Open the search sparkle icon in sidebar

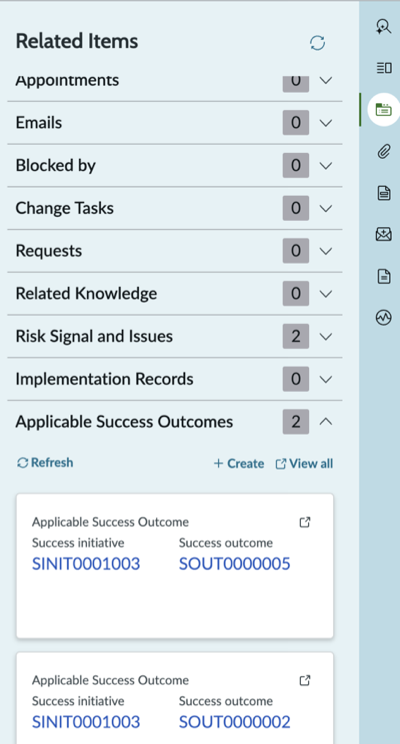pos(383,27)
